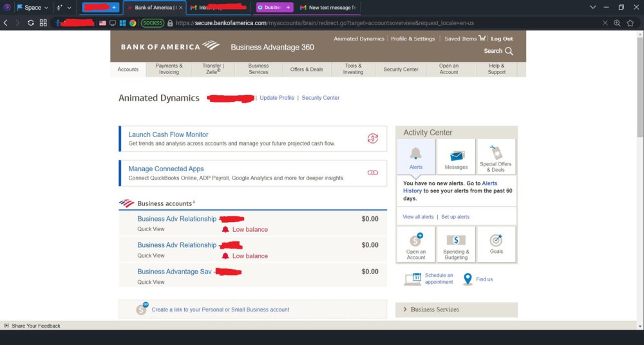Reload the page with the refresh icon
The image size is (644, 345).
[31, 23]
